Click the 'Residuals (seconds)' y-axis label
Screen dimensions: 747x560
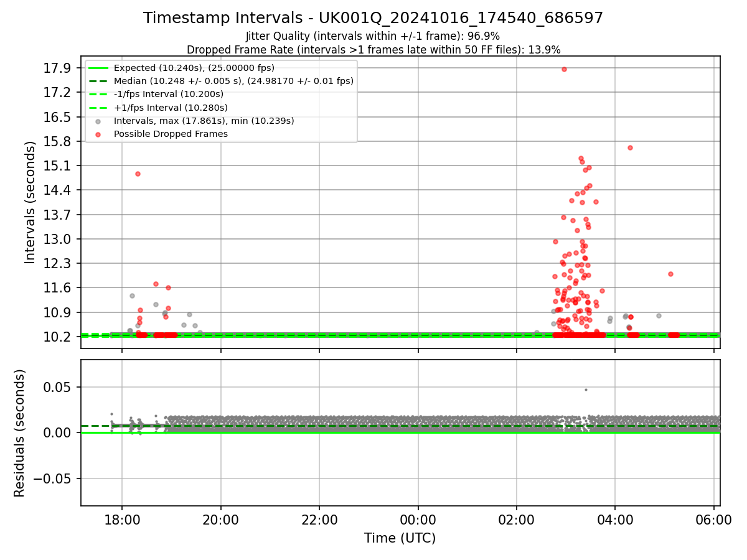(x=19, y=433)
